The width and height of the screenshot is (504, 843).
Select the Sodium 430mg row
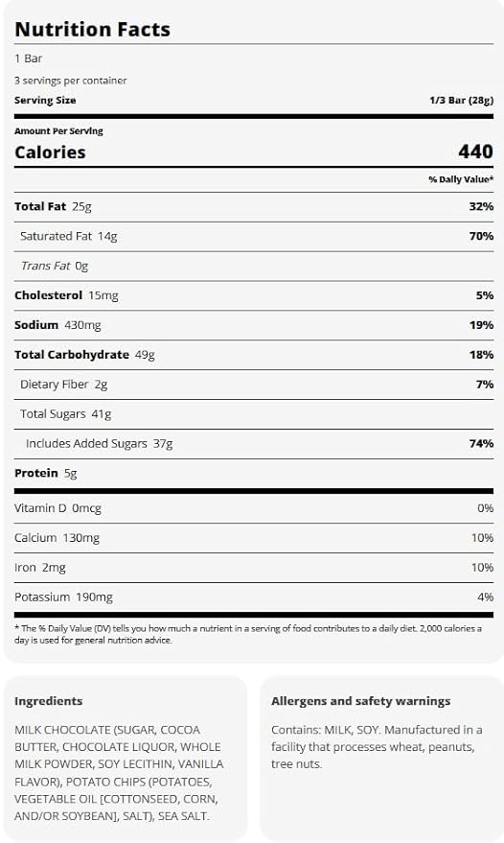[x=254, y=325]
